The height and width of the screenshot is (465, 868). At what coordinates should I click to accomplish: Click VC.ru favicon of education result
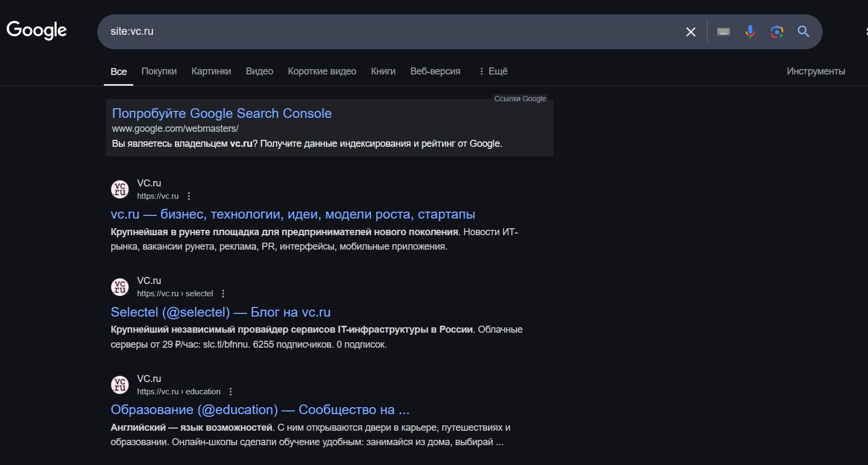(120, 385)
